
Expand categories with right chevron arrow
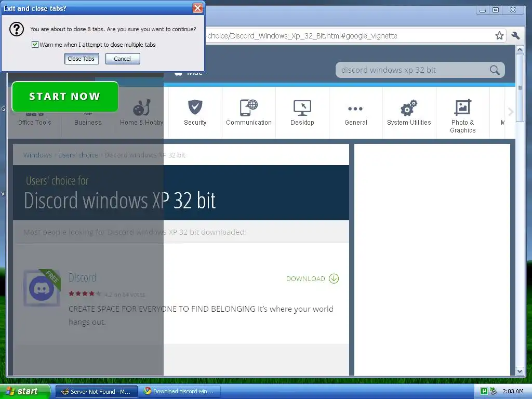510,112
